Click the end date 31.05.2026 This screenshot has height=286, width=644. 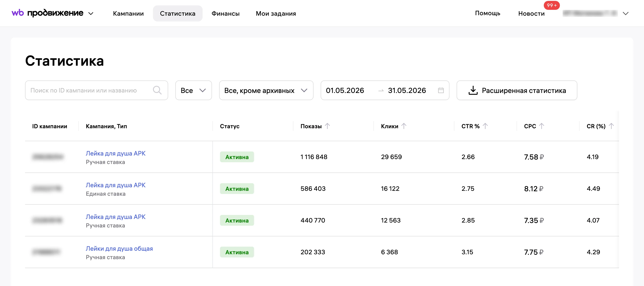tap(407, 90)
